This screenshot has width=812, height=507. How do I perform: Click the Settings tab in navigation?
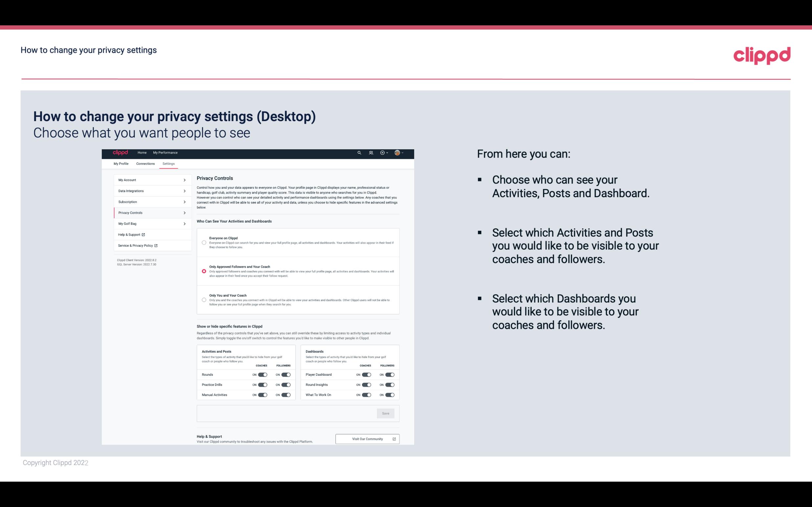pyautogui.click(x=169, y=163)
